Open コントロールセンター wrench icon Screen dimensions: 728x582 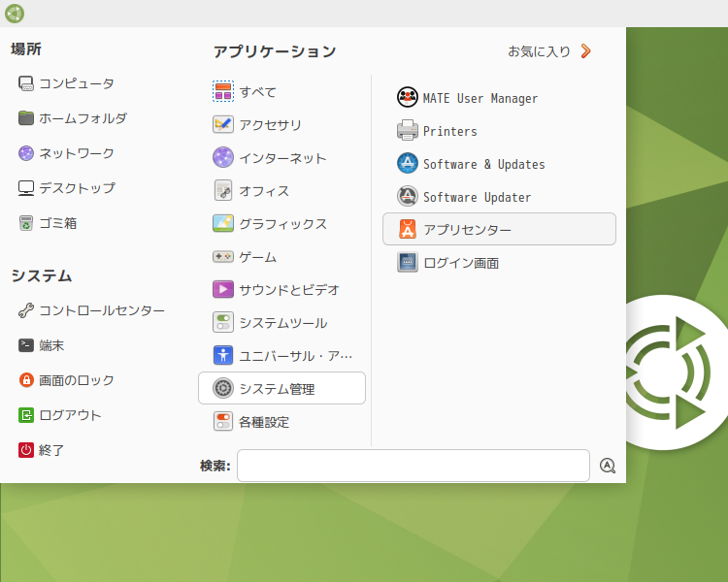tap(26, 310)
